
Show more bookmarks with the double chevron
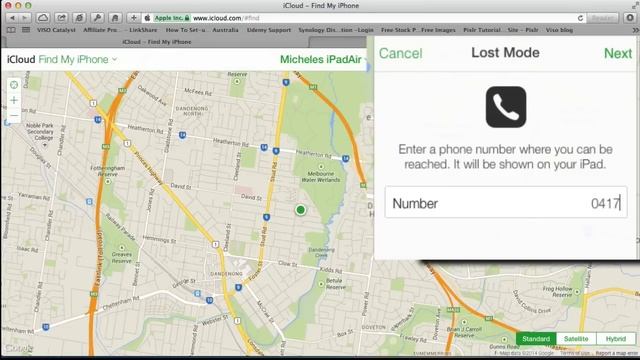point(635,30)
